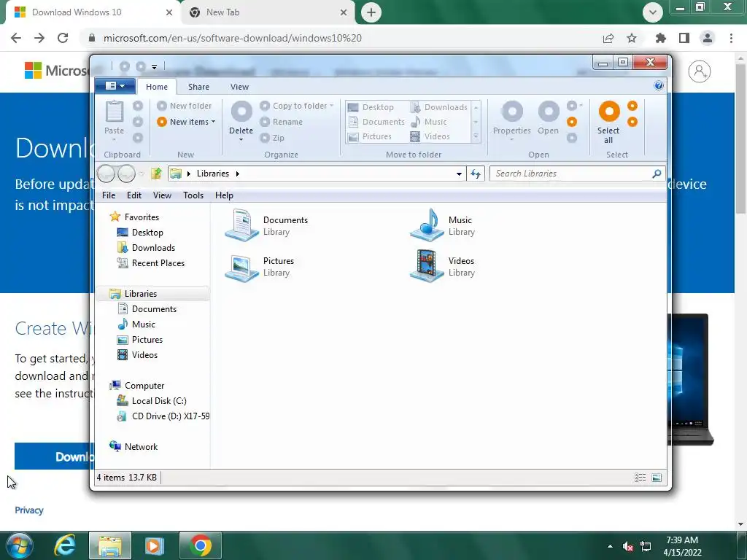
Task: Switch to New Tab in Chrome
Action: [x=267, y=12]
